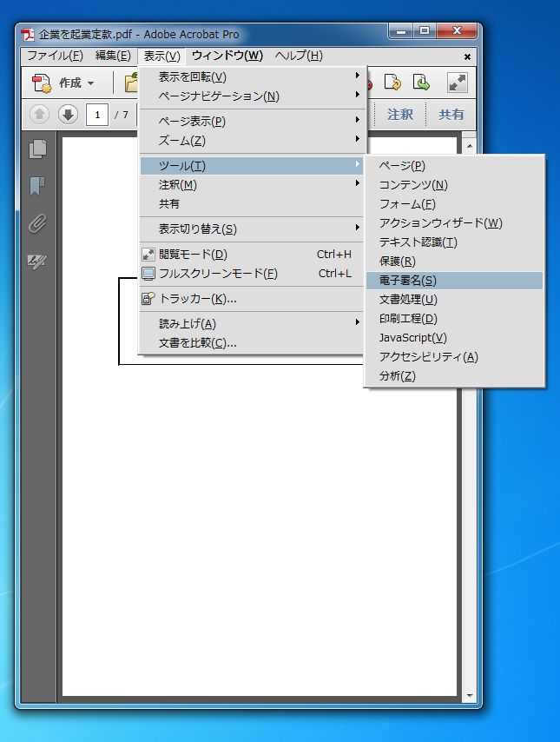Expand the 読み上げ(A) submenu
Viewport: 560px width, 742px height.
[252, 324]
